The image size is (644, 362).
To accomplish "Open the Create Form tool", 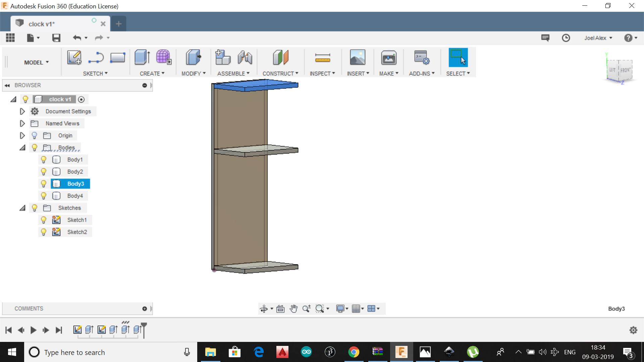I will pyautogui.click(x=164, y=57).
